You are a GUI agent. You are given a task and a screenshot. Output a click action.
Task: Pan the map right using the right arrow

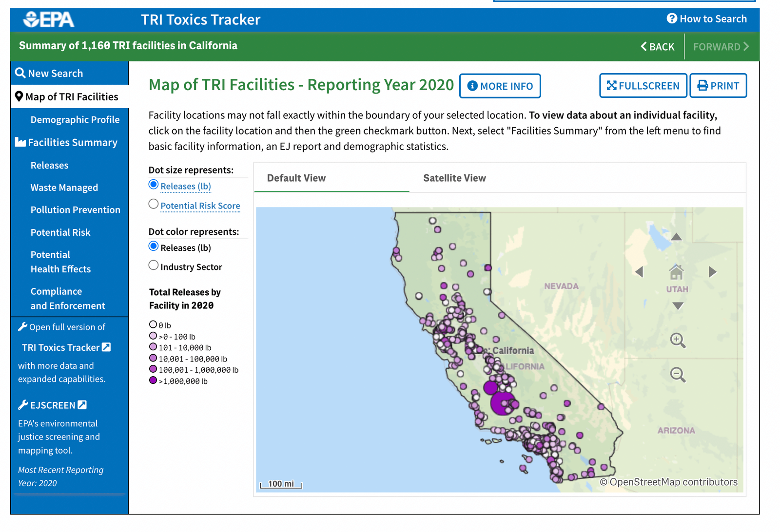712,272
